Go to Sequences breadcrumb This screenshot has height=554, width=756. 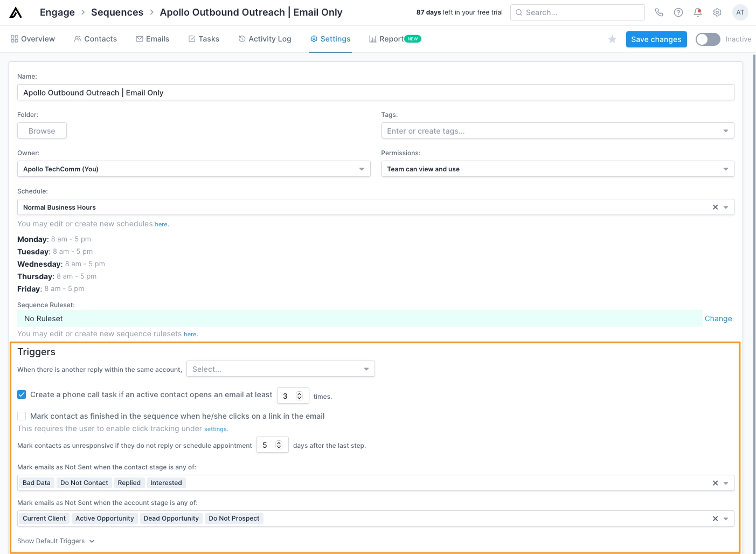(117, 12)
